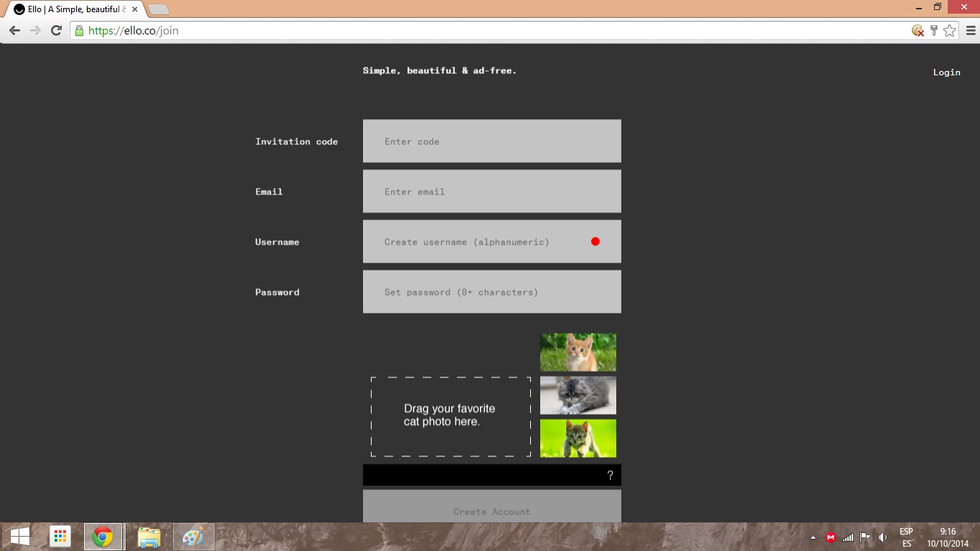Open the saved password key icon
This screenshot has width=980, height=551.
pyautogui.click(x=933, y=31)
